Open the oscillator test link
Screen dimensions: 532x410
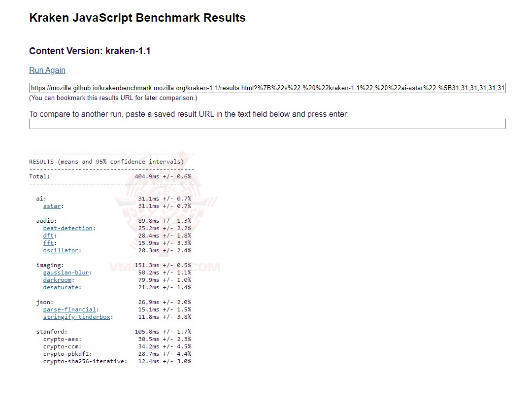tap(61, 250)
